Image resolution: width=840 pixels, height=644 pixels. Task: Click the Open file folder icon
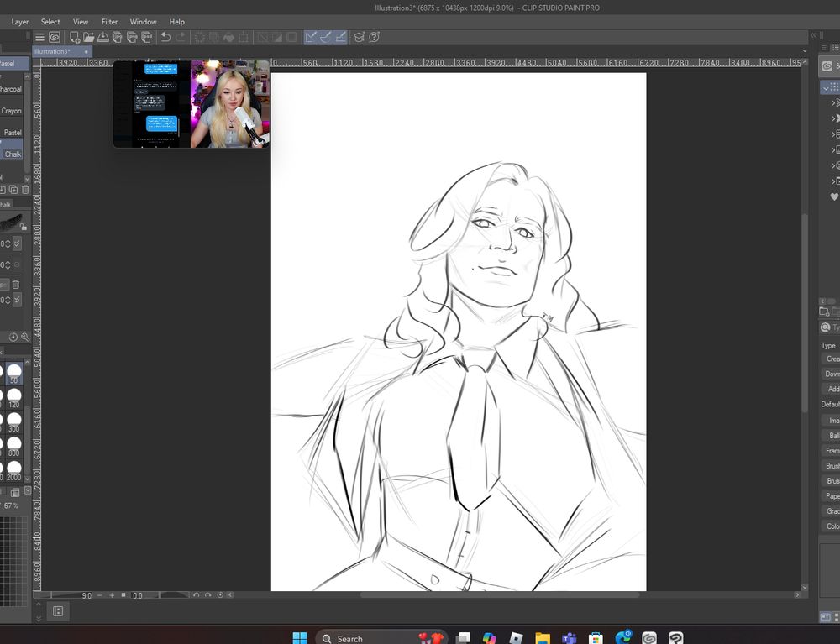pyautogui.click(x=88, y=37)
